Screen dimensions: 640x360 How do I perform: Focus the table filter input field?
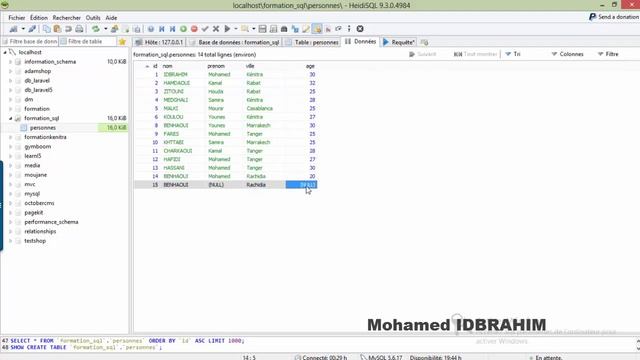click(x=88, y=42)
